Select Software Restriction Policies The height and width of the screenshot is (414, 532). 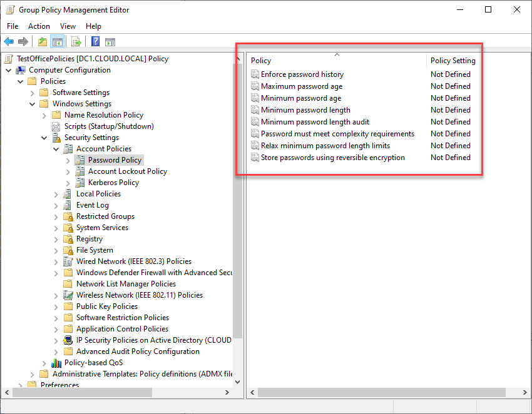click(x=123, y=318)
